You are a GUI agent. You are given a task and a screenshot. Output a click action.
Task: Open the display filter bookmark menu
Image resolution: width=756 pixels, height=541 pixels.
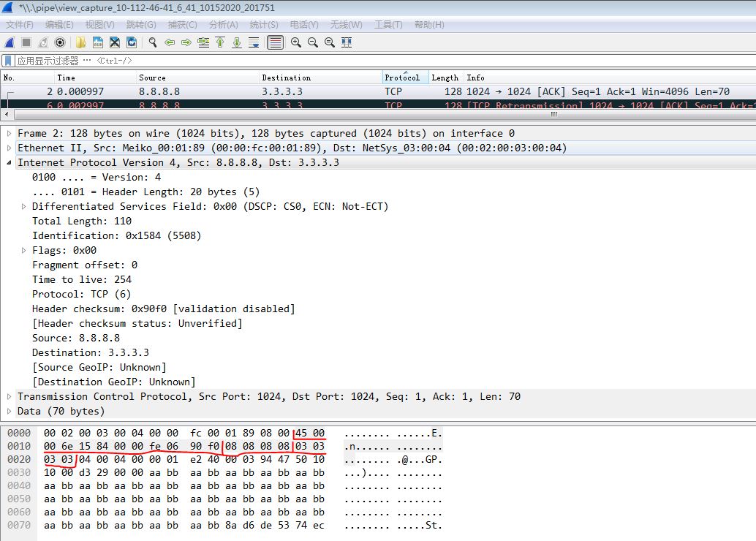pos(7,60)
